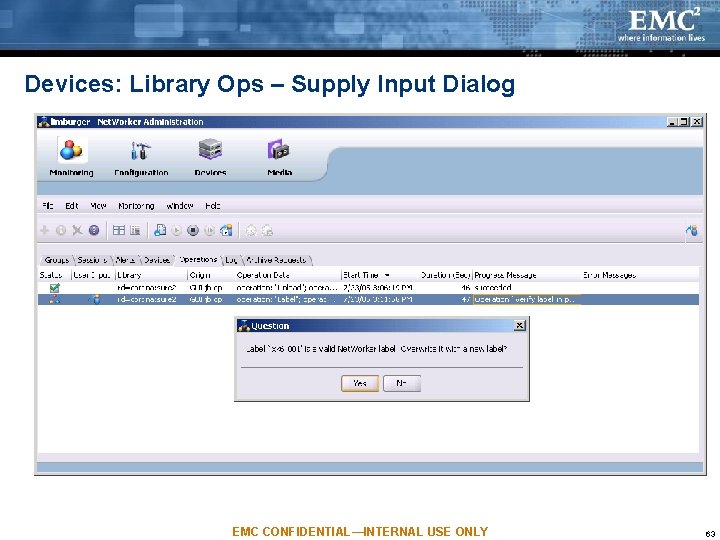Click the duration value 47 cell

(445, 299)
